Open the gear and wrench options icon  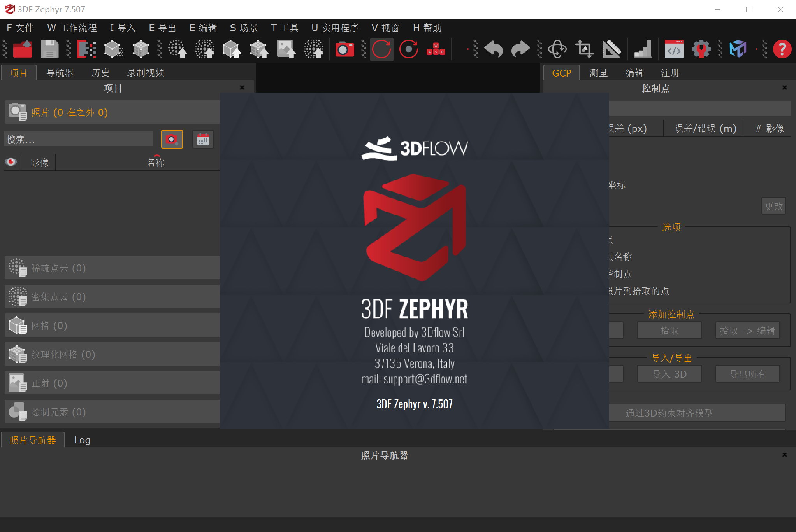(x=701, y=49)
